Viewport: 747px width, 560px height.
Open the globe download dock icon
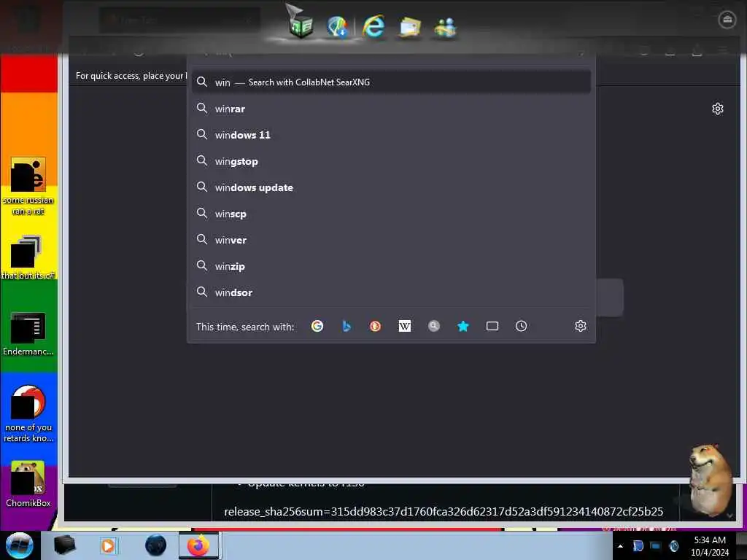[x=338, y=26]
